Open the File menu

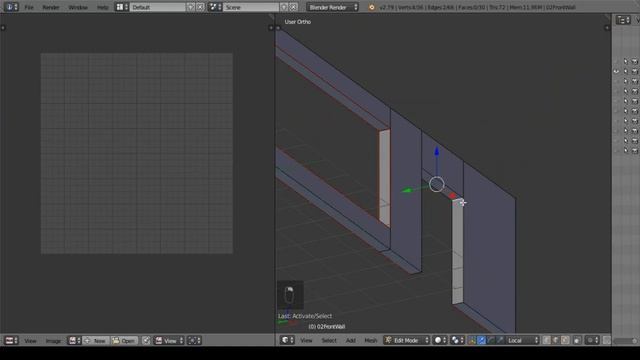(29, 7)
